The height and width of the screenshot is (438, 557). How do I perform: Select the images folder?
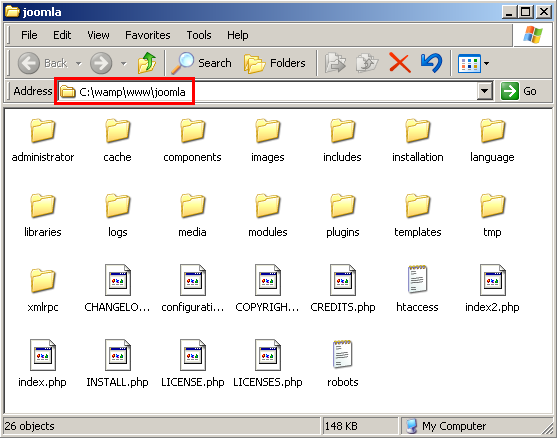[x=267, y=141]
